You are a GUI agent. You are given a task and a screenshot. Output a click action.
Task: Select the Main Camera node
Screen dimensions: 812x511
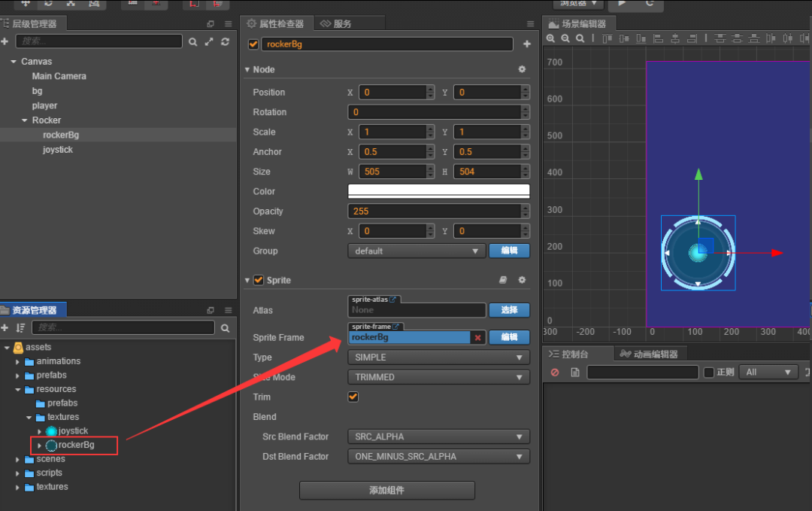tap(59, 76)
